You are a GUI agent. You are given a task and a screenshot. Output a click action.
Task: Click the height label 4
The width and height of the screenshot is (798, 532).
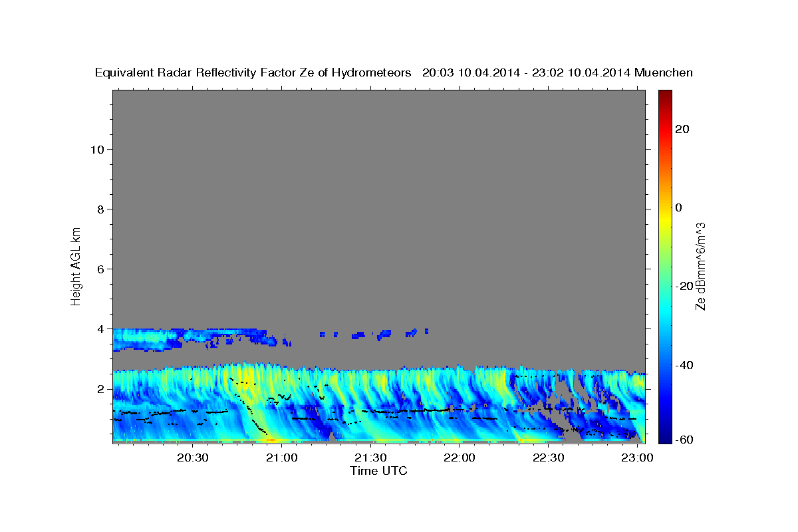tap(100, 329)
